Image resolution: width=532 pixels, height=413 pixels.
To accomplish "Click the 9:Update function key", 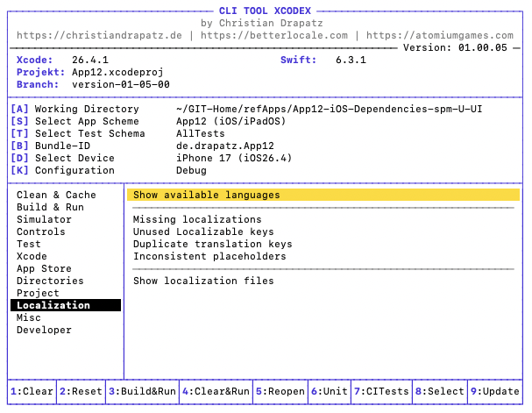I will pyautogui.click(x=495, y=391).
